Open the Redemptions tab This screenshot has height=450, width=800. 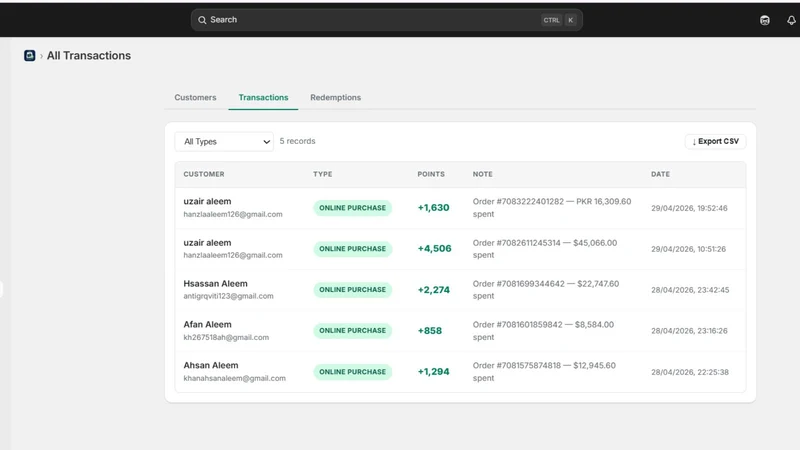click(x=335, y=97)
